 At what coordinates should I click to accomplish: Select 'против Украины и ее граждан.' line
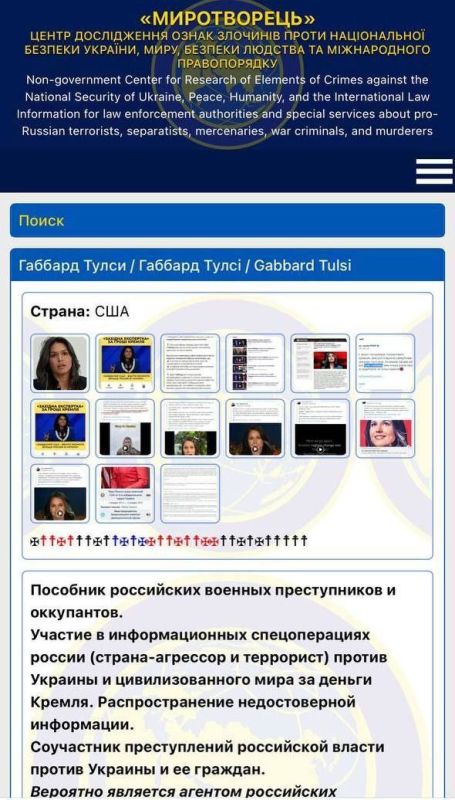click(x=148, y=769)
